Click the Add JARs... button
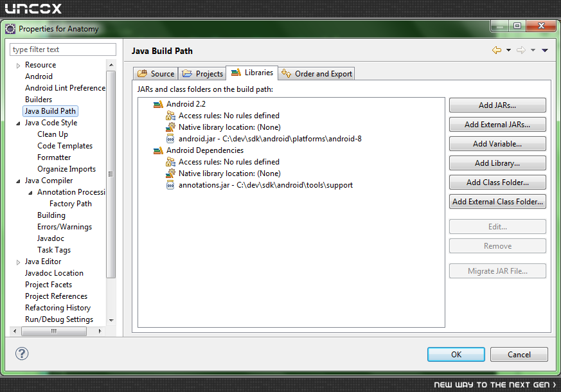Viewport: 561px width, 392px height. coord(497,105)
